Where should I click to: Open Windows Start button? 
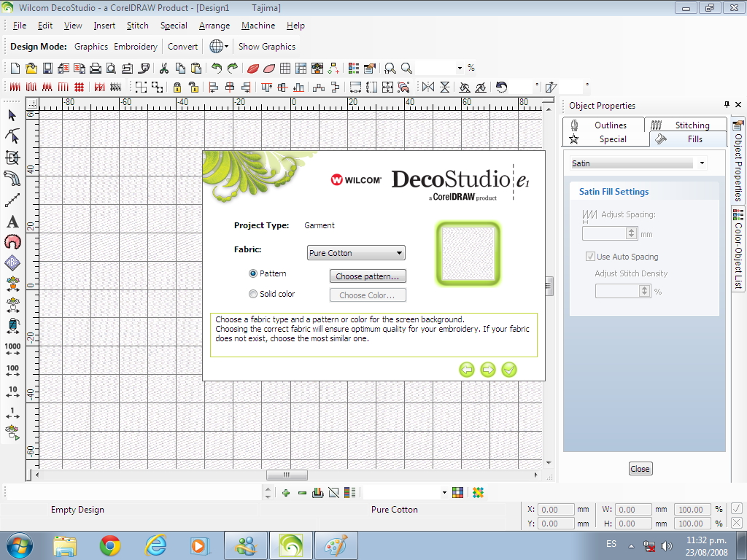(20, 545)
